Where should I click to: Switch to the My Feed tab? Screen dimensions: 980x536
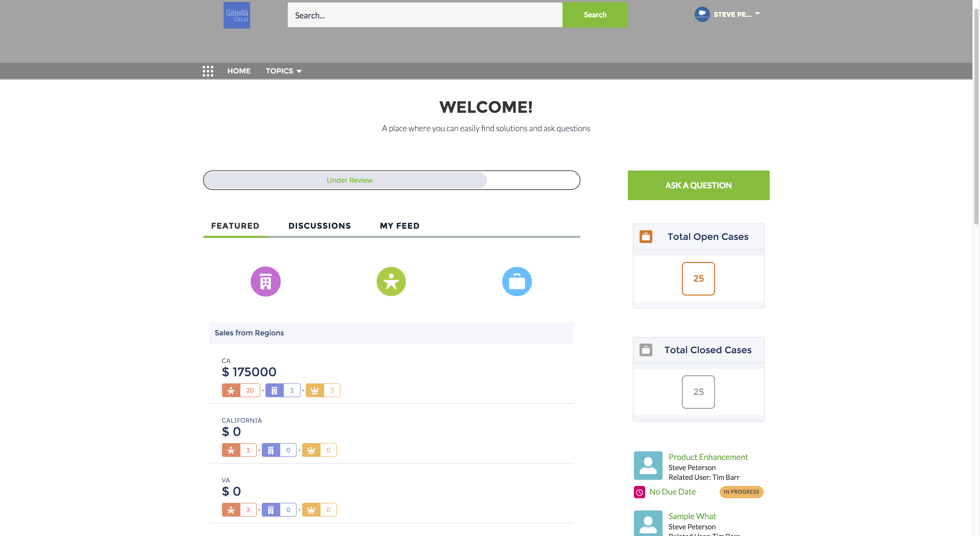point(399,226)
